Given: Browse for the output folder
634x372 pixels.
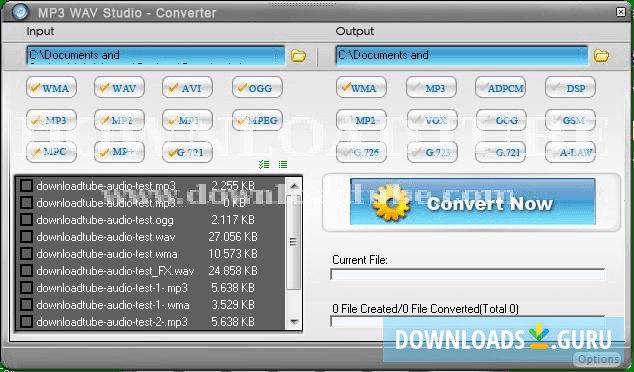Looking at the screenshot, I should pyautogui.click(x=601, y=55).
